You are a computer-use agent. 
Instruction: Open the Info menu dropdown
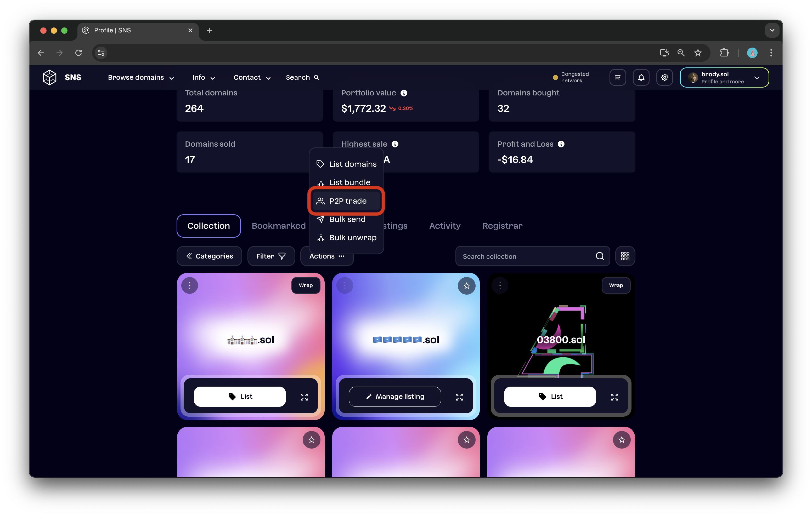[x=203, y=78]
